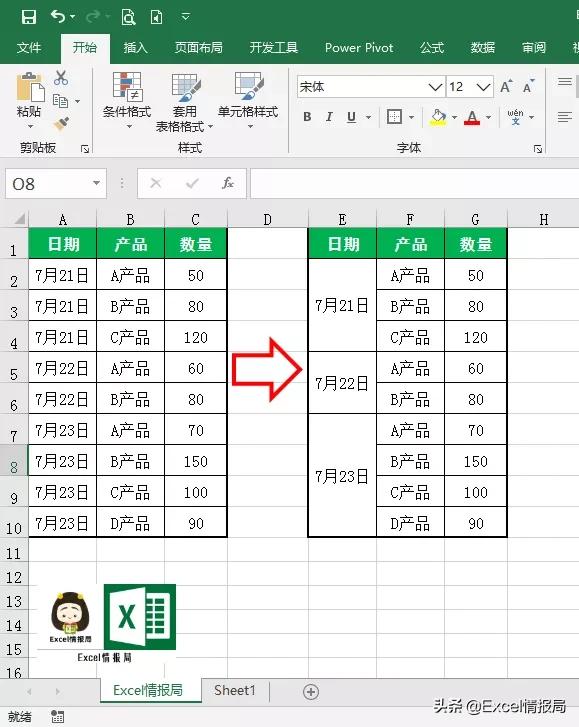Click the 数量 header in column C
The width and height of the screenshot is (579, 727).
tap(196, 244)
